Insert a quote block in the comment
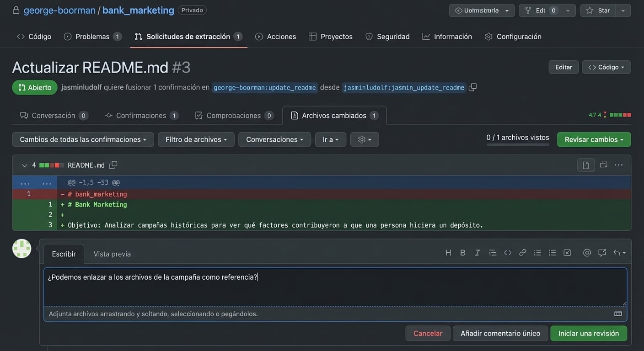This screenshot has width=644, height=351. click(x=493, y=253)
